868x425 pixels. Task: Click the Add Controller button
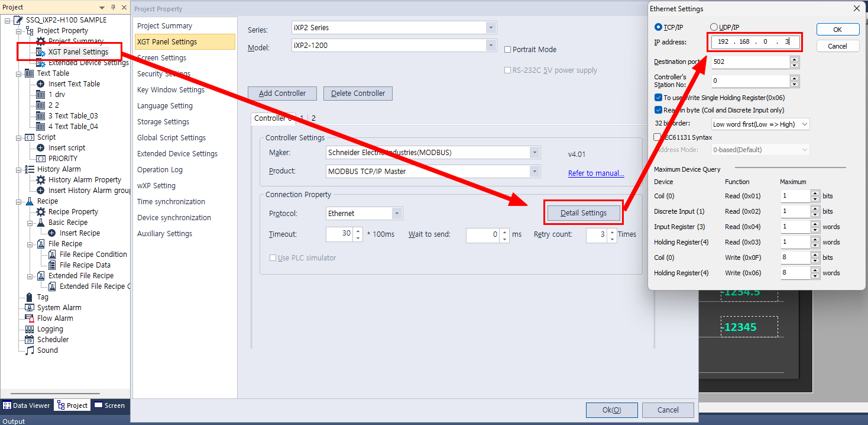[282, 93]
